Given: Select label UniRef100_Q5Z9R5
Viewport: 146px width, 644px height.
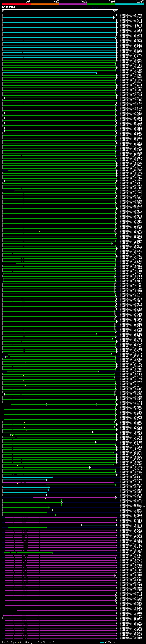Looking at the screenshot, I should 131,487.
